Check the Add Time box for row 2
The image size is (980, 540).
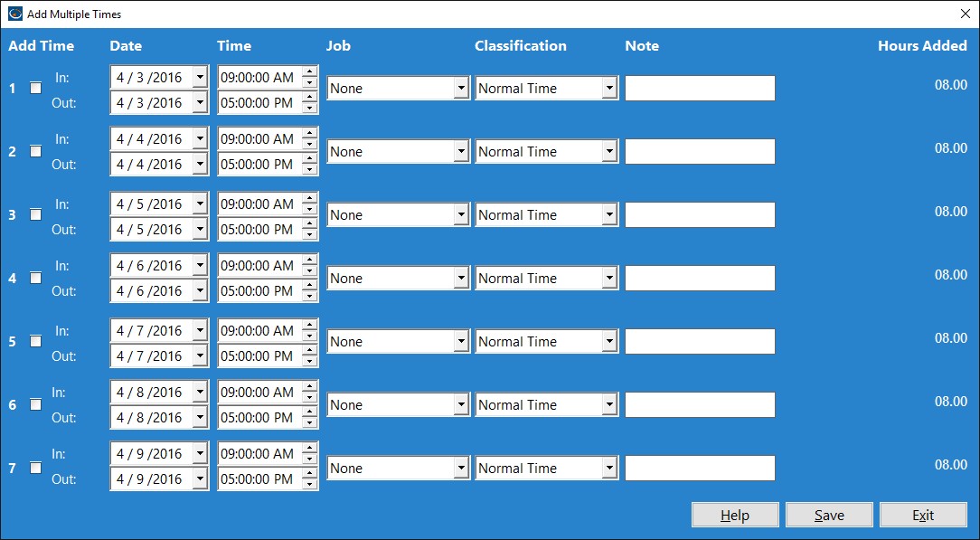[36, 151]
